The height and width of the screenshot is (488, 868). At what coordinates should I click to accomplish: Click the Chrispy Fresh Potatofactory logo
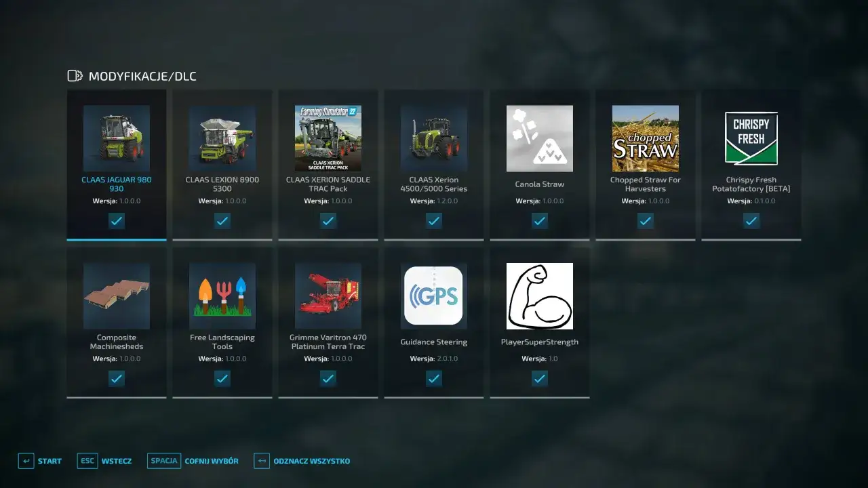coord(751,138)
